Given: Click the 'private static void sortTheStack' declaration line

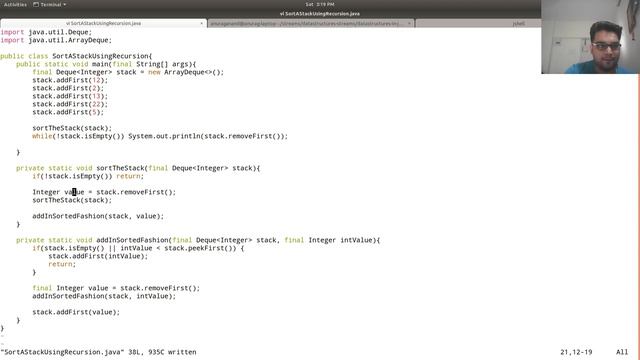Looking at the screenshot, I should click(x=138, y=168).
